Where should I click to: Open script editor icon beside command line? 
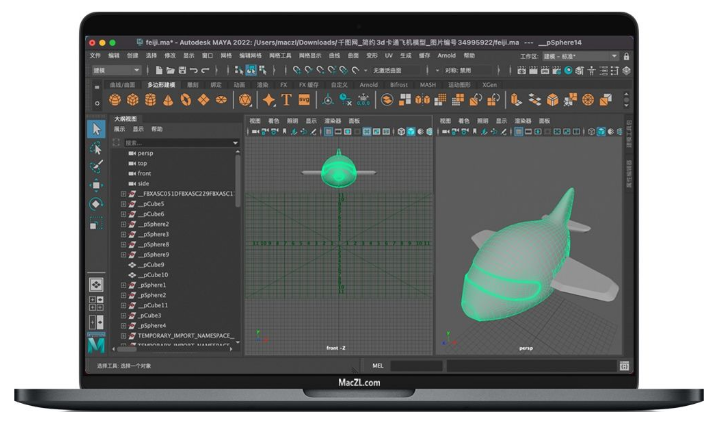(x=624, y=366)
